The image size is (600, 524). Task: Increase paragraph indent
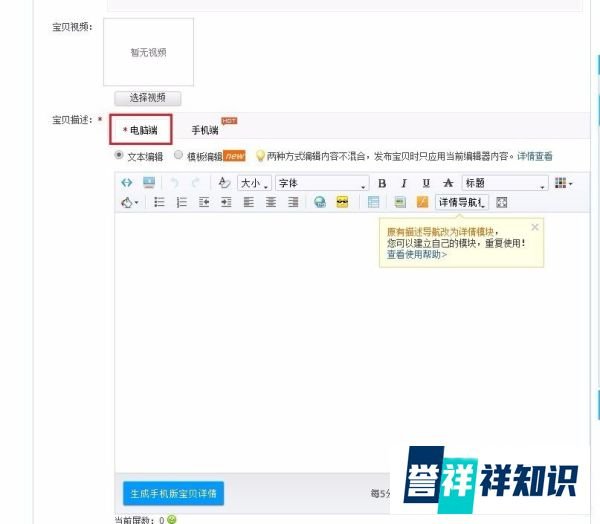[226, 202]
